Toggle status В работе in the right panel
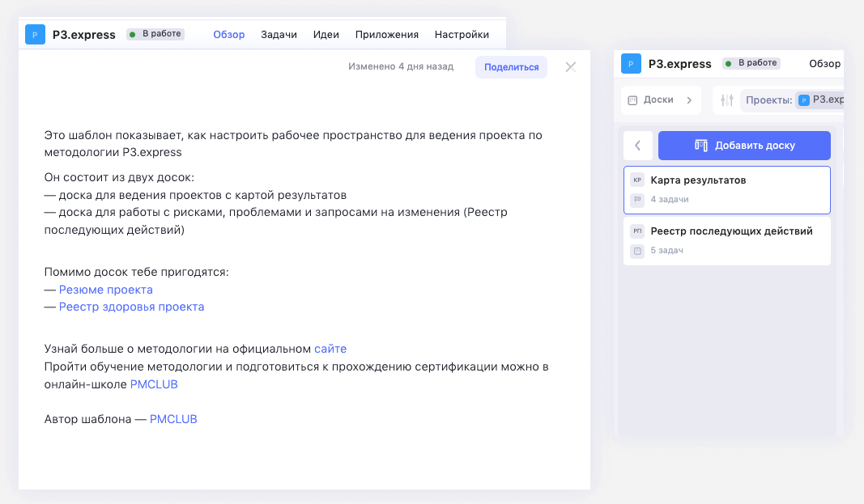864x504 pixels. [751, 63]
